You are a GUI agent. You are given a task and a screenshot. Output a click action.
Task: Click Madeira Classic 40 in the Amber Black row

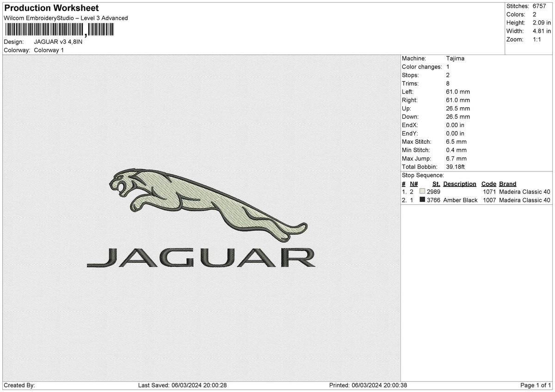525,200
